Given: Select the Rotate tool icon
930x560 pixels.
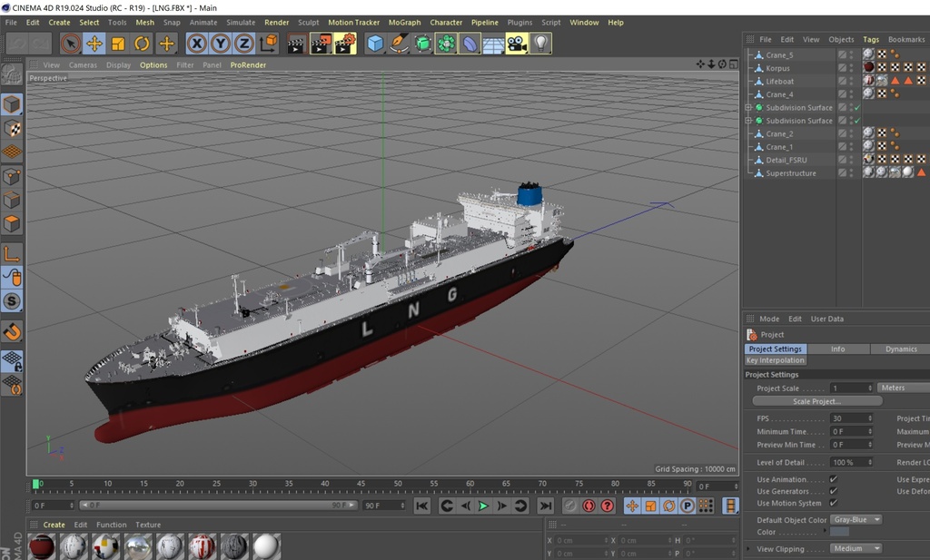Looking at the screenshot, I should pos(142,44).
